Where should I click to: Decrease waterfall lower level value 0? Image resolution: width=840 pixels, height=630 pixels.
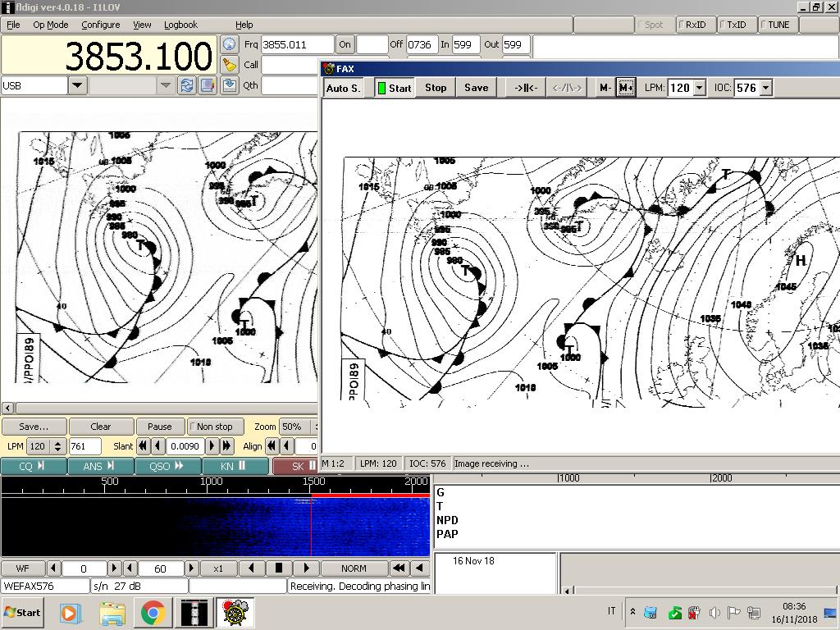[x=53, y=568]
